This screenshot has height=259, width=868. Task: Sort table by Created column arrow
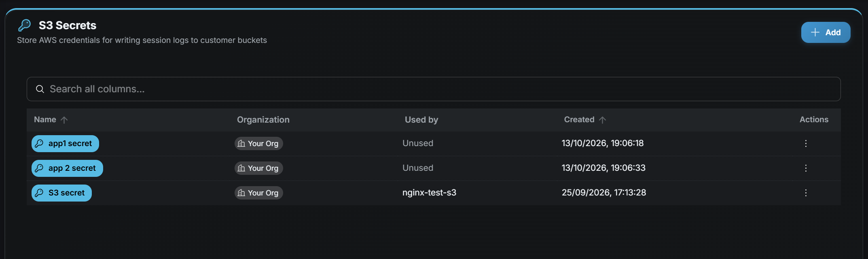click(x=602, y=120)
